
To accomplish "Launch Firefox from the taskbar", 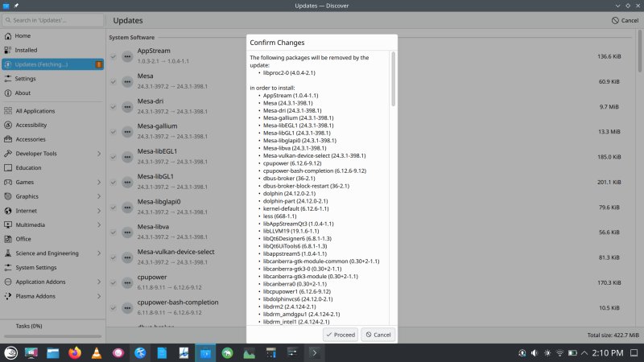I will (75, 353).
